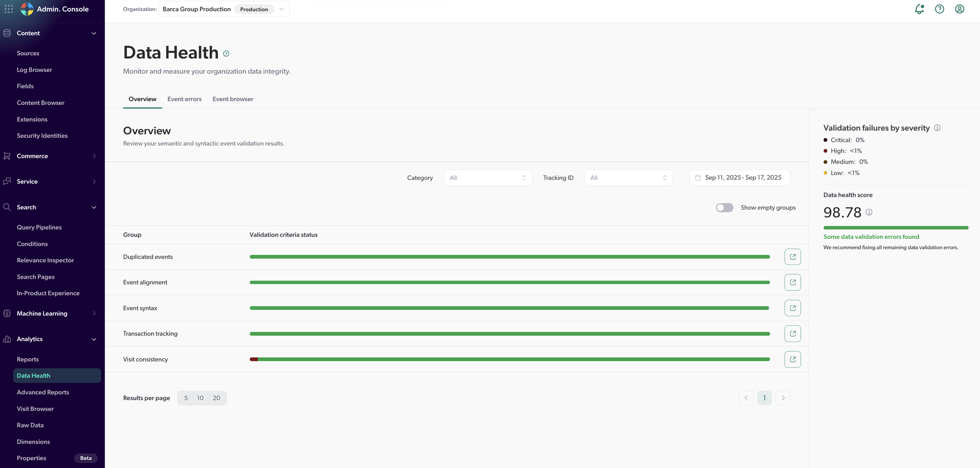The width and height of the screenshot is (980, 468).
Task: Click the Data health score info icon
Action: point(869,212)
